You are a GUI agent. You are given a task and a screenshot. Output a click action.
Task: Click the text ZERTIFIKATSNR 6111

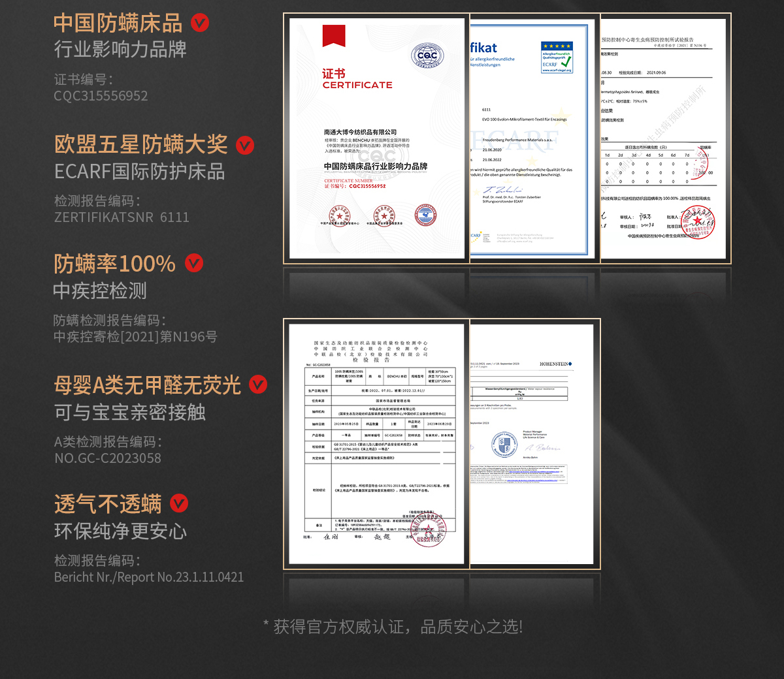[122, 217]
